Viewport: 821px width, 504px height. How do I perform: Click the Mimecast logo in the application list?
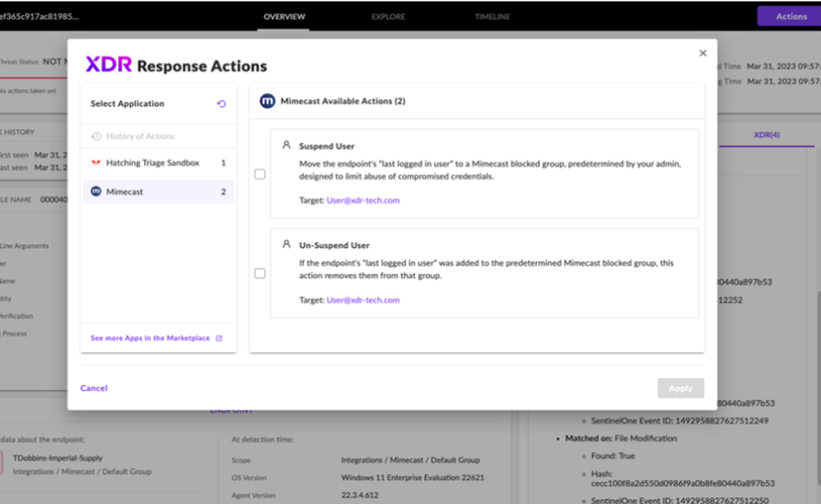point(96,191)
